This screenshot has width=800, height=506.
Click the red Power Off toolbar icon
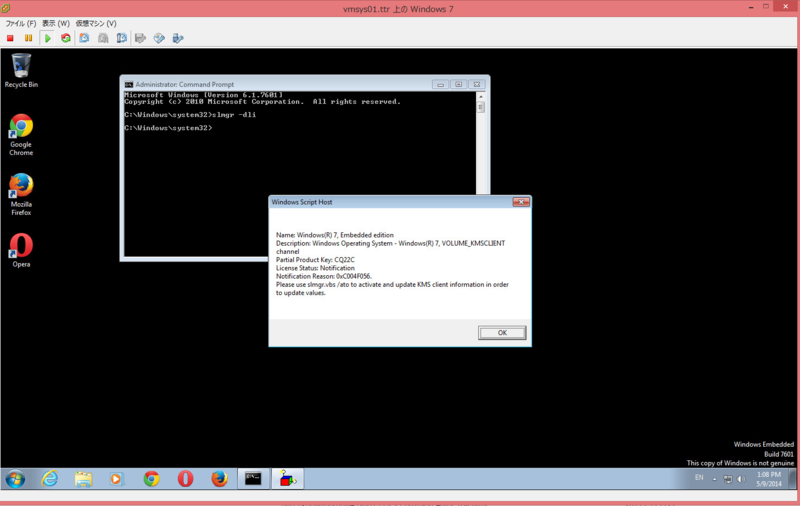pos(10,38)
